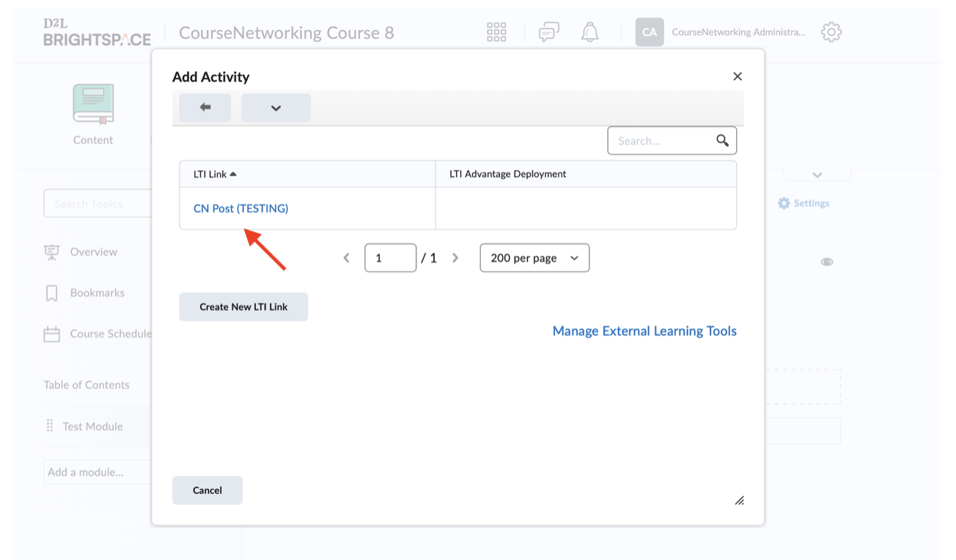The image size is (956, 560).
Task: Open the notifications bell icon
Action: tap(589, 32)
